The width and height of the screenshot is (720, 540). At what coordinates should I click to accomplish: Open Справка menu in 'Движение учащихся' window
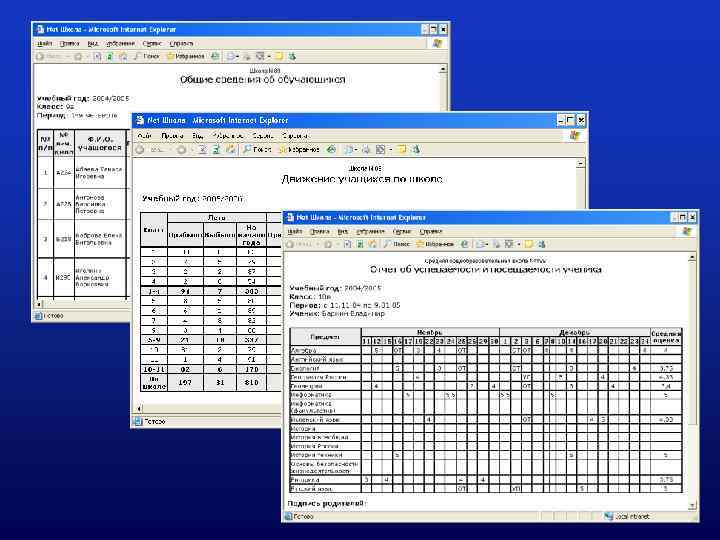pyautogui.click(x=295, y=136)
